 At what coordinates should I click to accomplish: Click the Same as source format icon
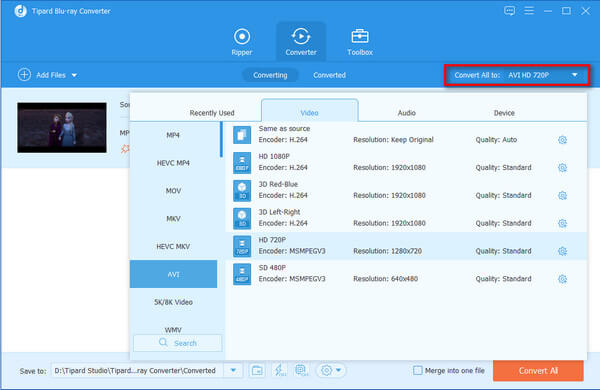[242, 135]
